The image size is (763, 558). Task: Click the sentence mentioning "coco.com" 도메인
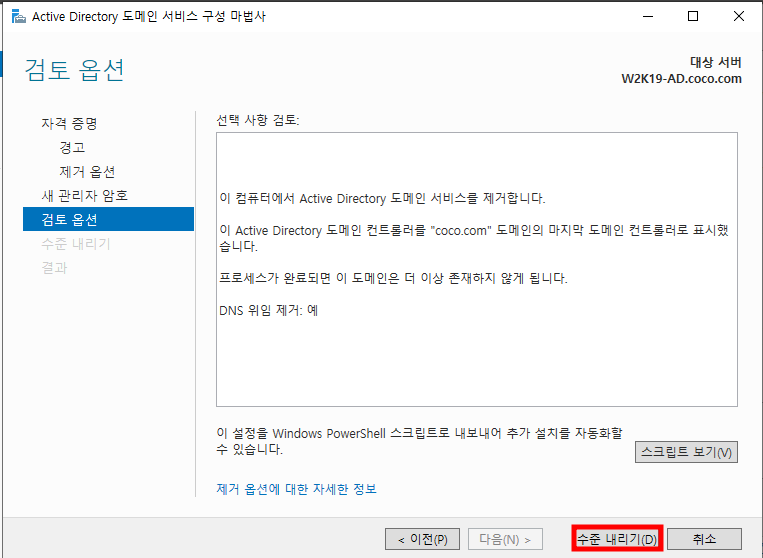(x=474, y=238)
